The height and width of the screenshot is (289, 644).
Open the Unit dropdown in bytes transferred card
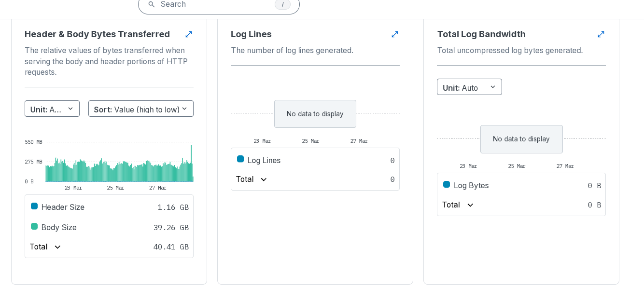click(x=52, y=109)
